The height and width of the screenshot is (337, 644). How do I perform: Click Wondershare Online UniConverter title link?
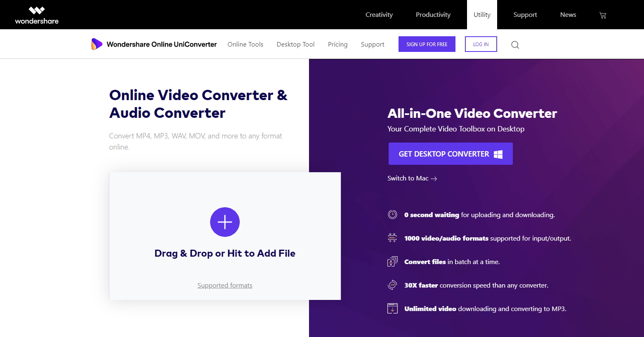pos(162,44)
